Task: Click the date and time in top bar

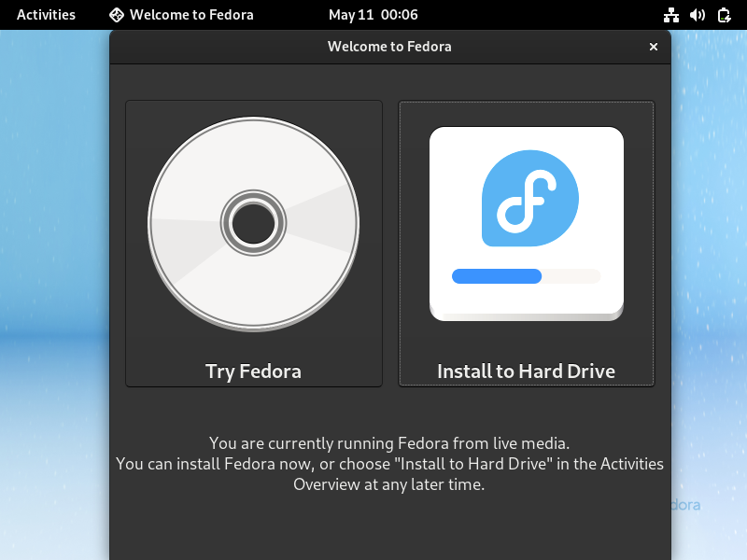Action: pyautogui.click(x=373, y=14)
